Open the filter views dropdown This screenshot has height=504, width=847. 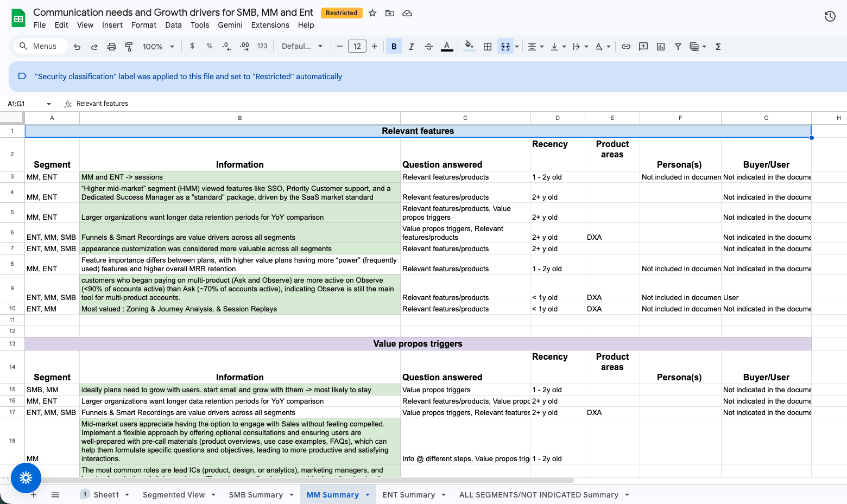click(x=698, y=47)
